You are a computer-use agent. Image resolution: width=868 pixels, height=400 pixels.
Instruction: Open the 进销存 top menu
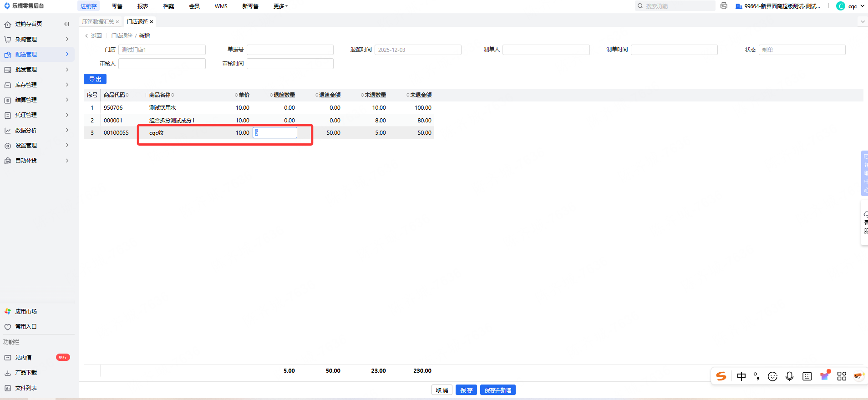tap(88, 6)
